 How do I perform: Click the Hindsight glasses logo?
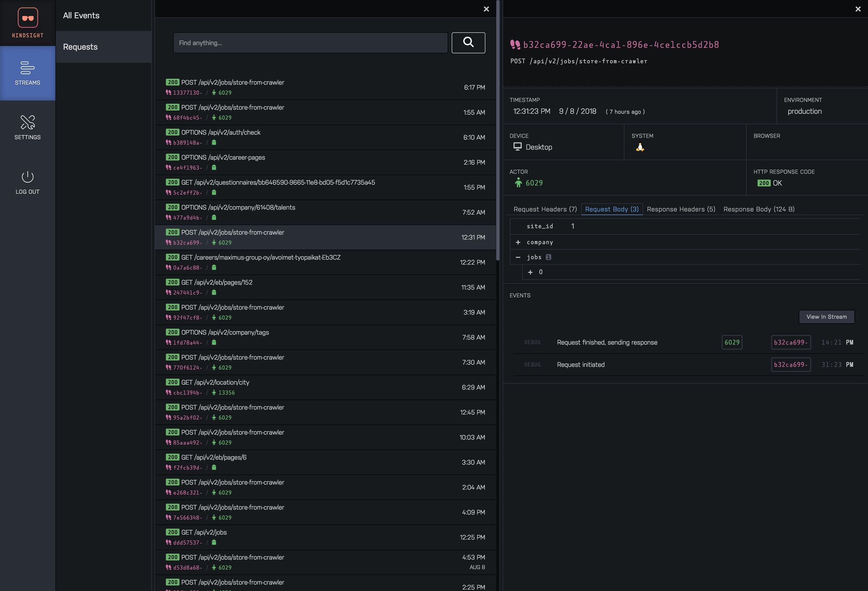(x=27, y=17)
